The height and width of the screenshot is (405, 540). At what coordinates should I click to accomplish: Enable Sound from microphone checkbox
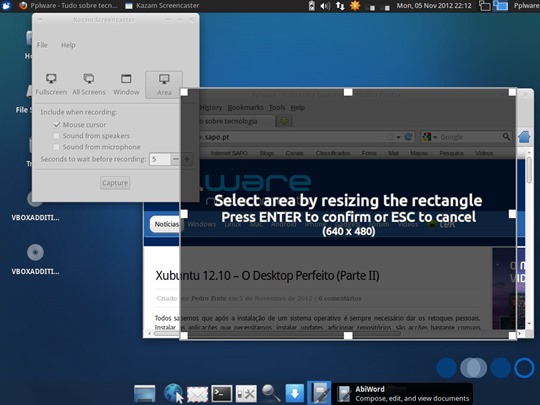(56, 147)
